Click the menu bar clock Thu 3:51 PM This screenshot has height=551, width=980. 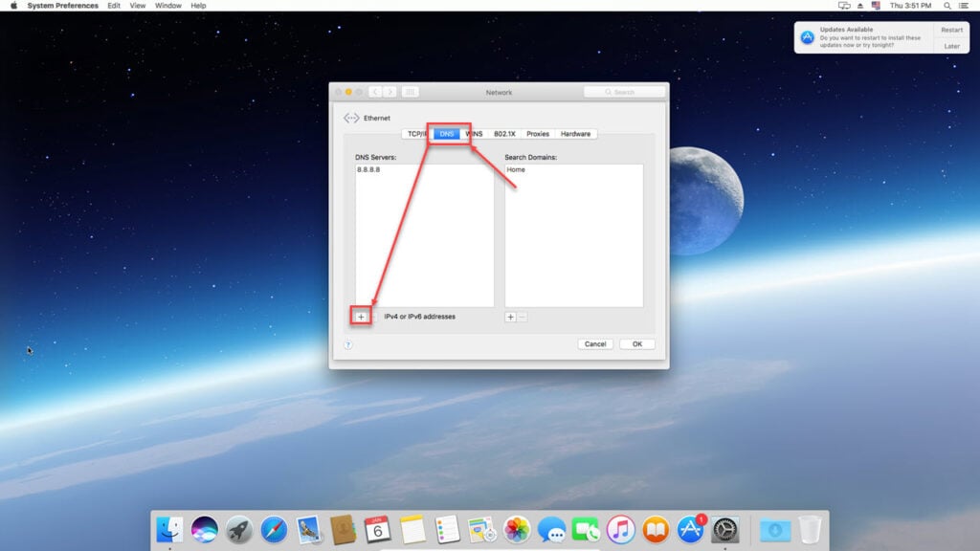click(910, 6)
